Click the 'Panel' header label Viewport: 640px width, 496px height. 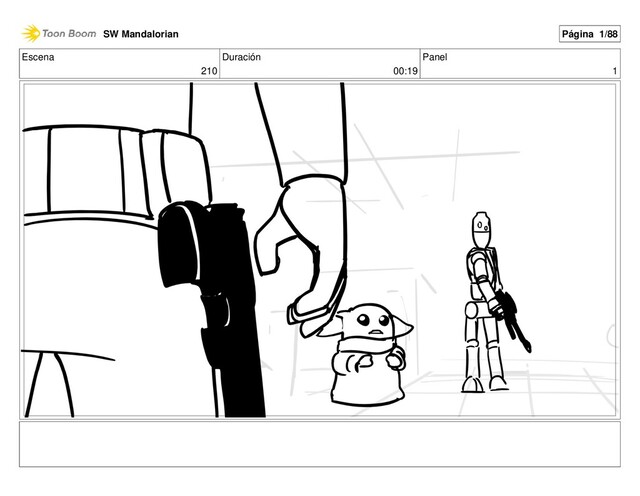435,57
